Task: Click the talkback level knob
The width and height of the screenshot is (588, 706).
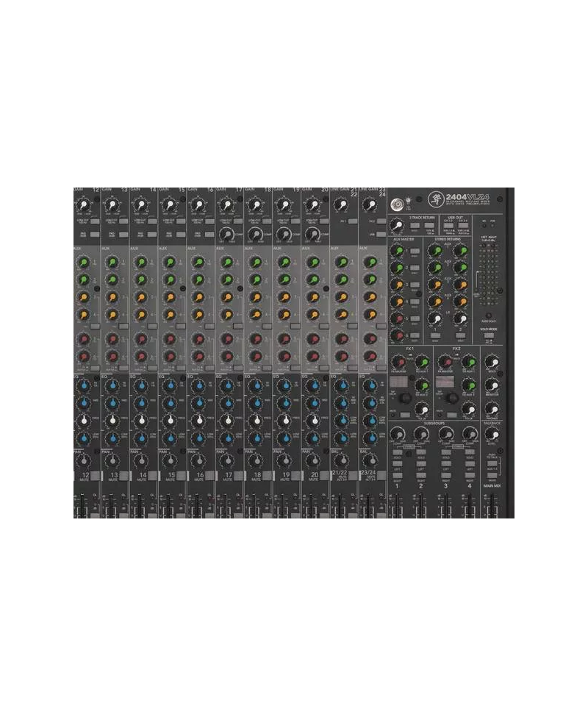Action: point(492,435)
